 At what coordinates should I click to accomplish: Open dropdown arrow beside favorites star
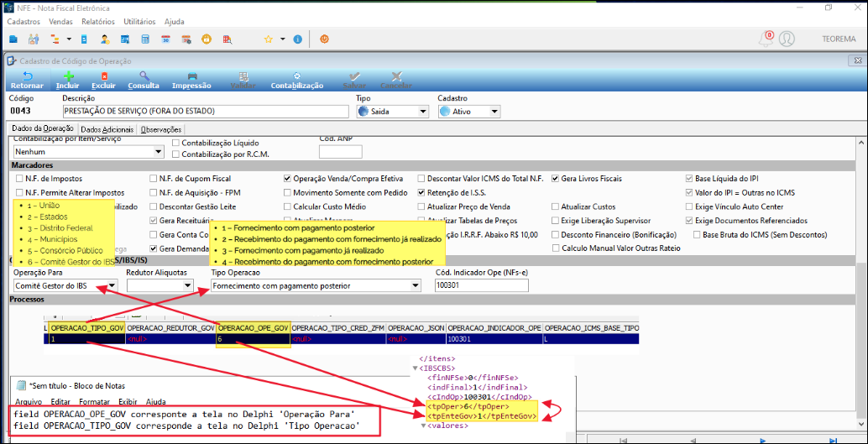coord(282,39)
